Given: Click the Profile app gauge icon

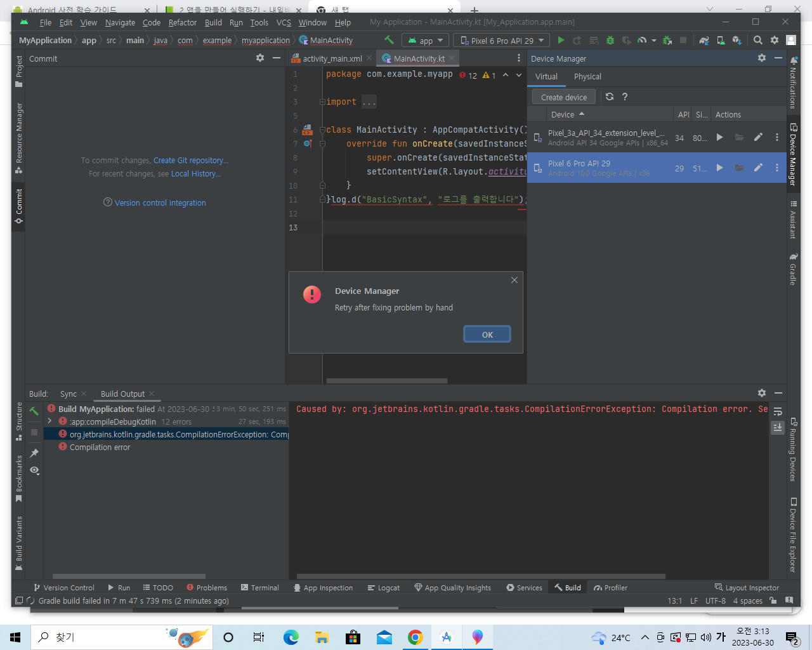Looking at the screenshot, I should [642, 40].
